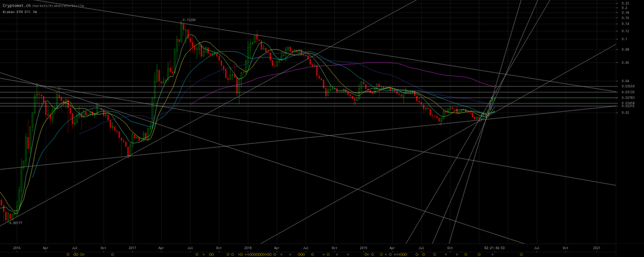644x257 pixels.
Task: Select the 0.02783 horizontal line price label
Action: [x=628, y=98]
